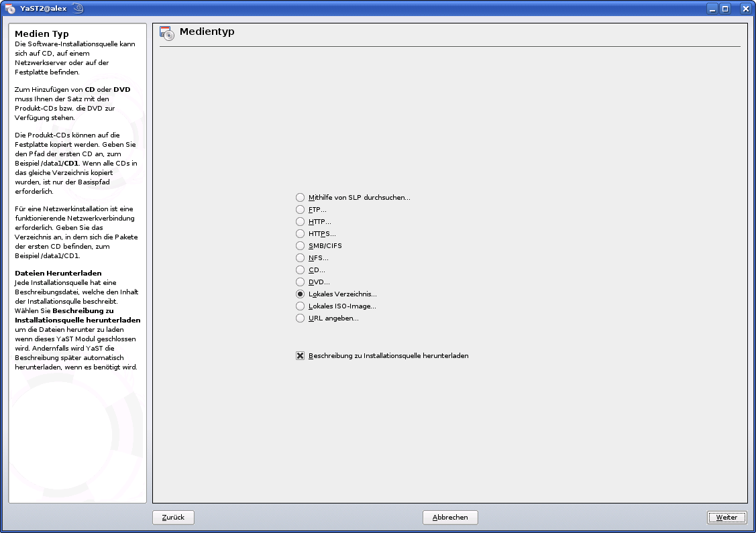Proceed with the Weiter button
The width and height of the screenshot is (756, 533).
pyautogui.click(x=726, y=517)
